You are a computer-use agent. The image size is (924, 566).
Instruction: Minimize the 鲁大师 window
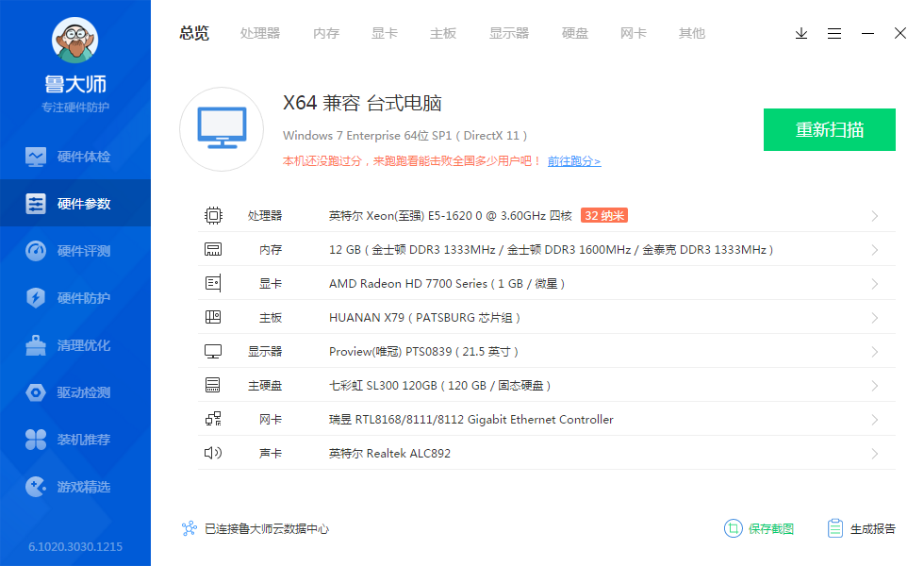867,33
